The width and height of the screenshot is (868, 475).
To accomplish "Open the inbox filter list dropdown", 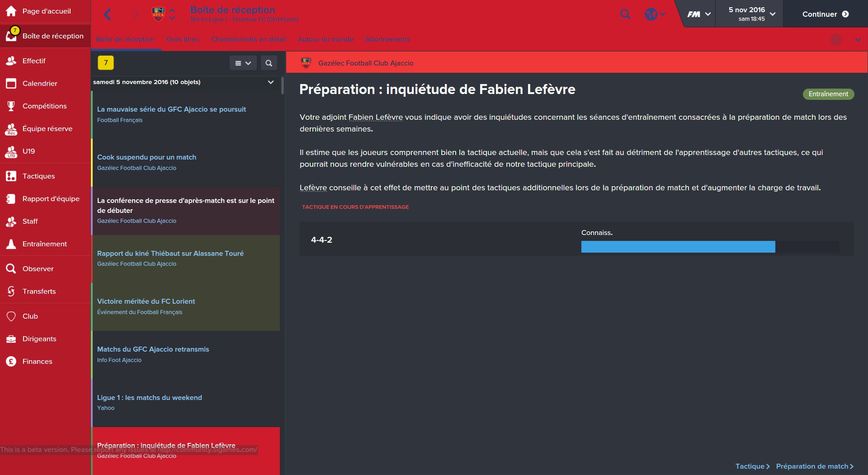I will point(243,63).
